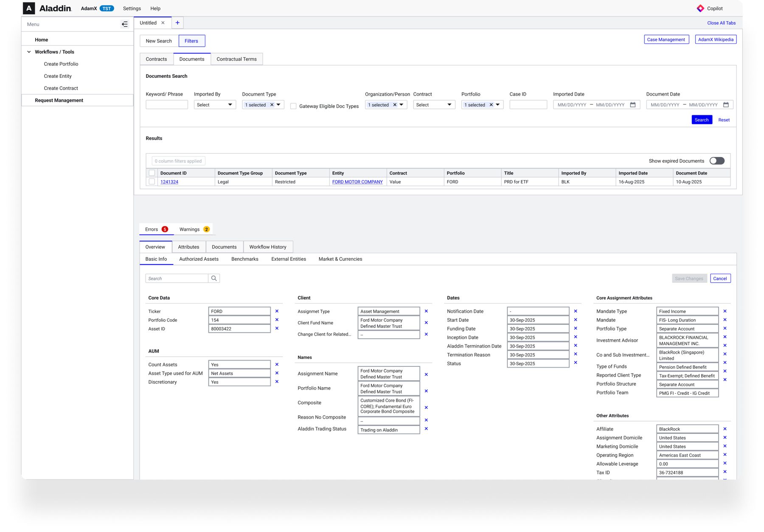Open the Imported Date calendar picker
Viewport: 764px width, 532px height.
(x=633, y=105)
